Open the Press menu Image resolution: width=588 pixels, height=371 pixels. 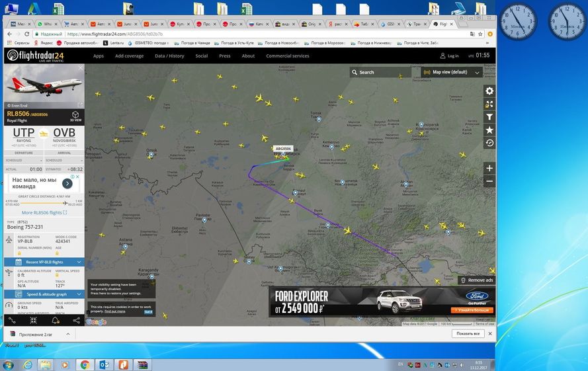(x=225, y=56)
